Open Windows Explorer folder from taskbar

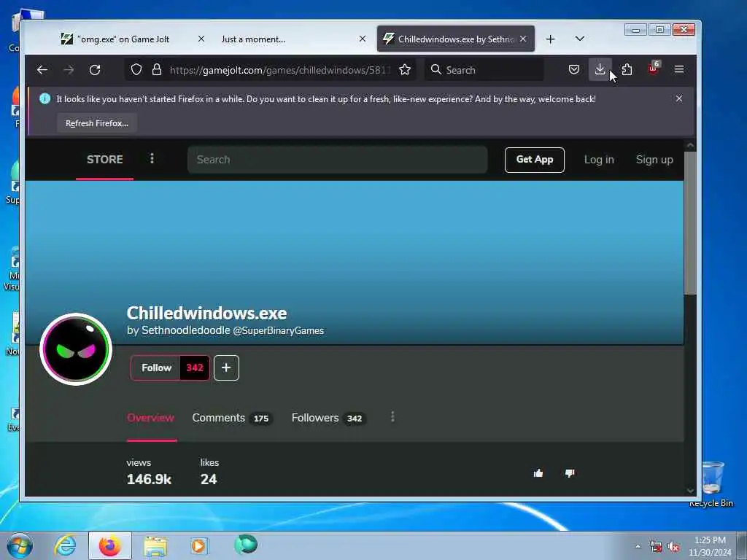click(155, 545)
